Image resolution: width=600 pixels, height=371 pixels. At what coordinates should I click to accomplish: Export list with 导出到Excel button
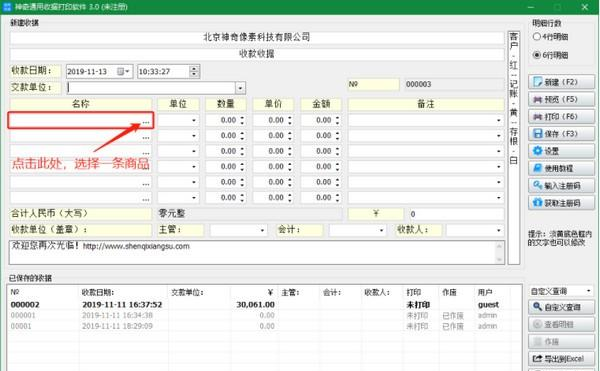(561, 359)
